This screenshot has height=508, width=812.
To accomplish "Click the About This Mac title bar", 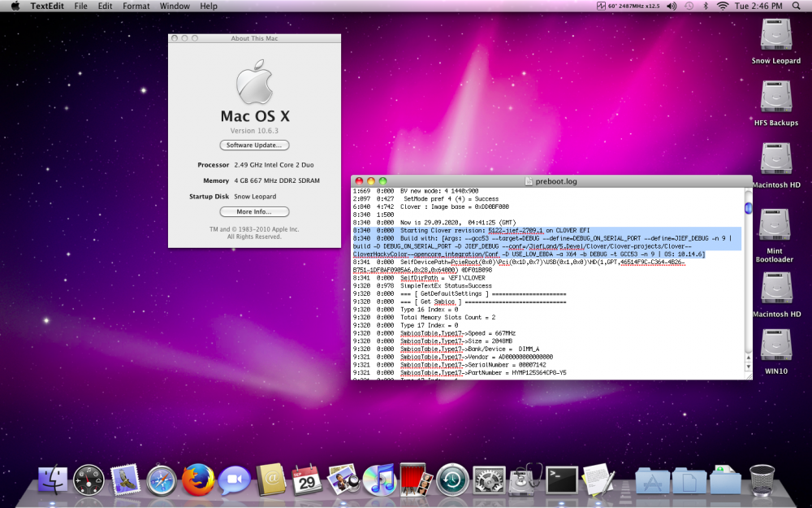I will 254,38.
